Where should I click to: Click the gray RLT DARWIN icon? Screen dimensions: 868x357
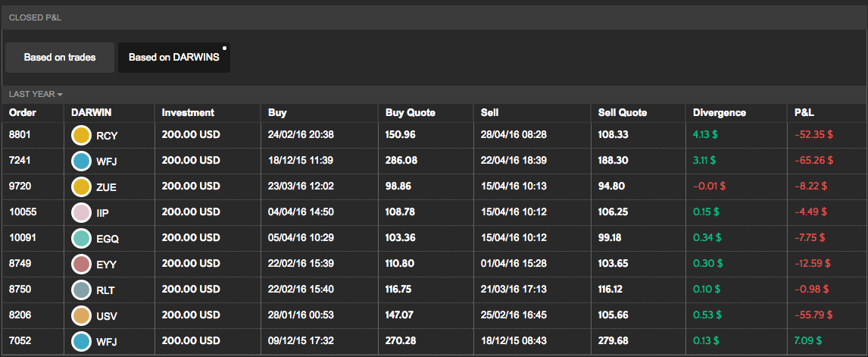coord(81,290)
